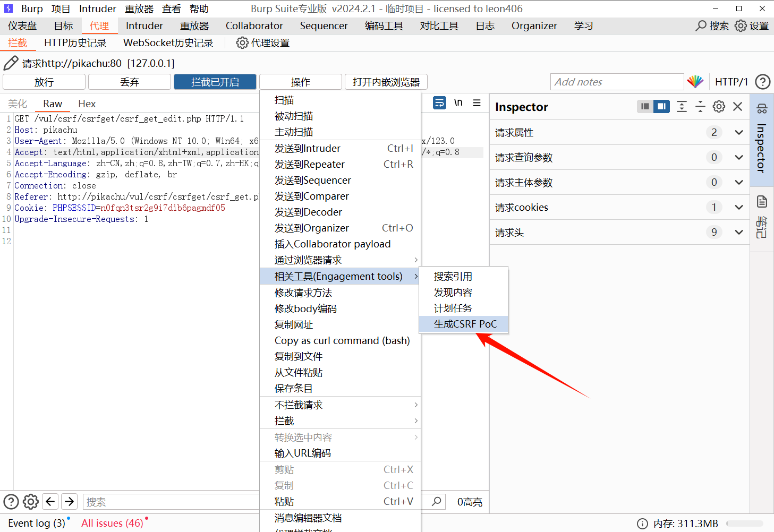The image size is (774, 532).
Task: Choose 保存条目 from context menu
Action: coord(340,389)
